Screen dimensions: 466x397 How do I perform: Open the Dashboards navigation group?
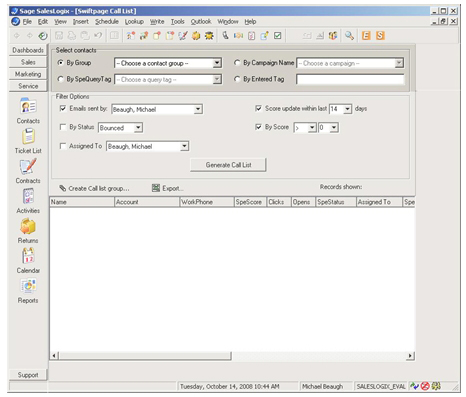tap(28, 50)
